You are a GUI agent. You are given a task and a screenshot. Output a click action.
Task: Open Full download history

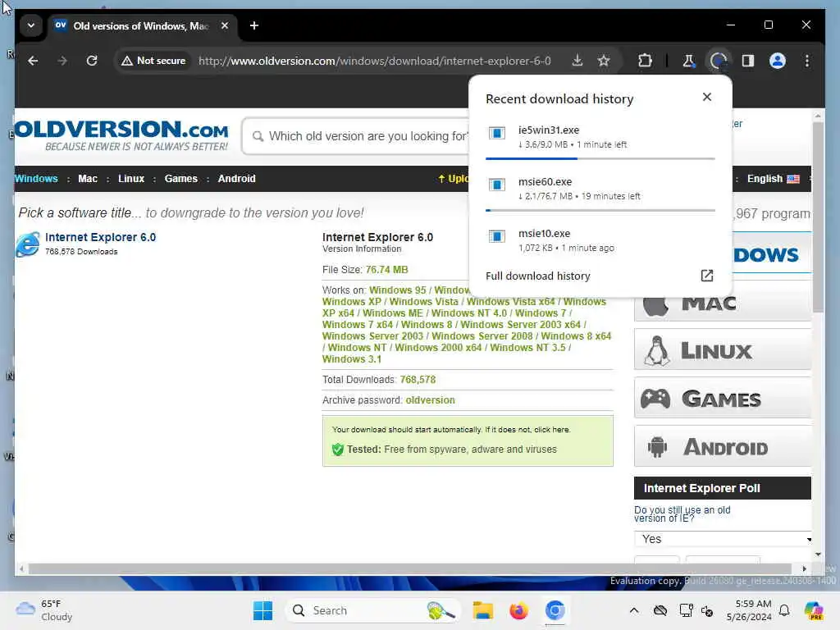(538, 276)
